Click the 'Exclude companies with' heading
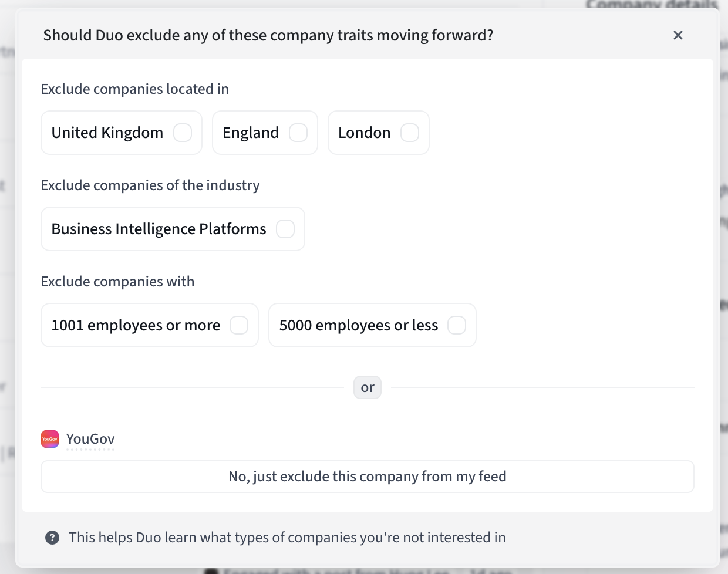This screenshot has height=574, width=728. pos(117,282)
